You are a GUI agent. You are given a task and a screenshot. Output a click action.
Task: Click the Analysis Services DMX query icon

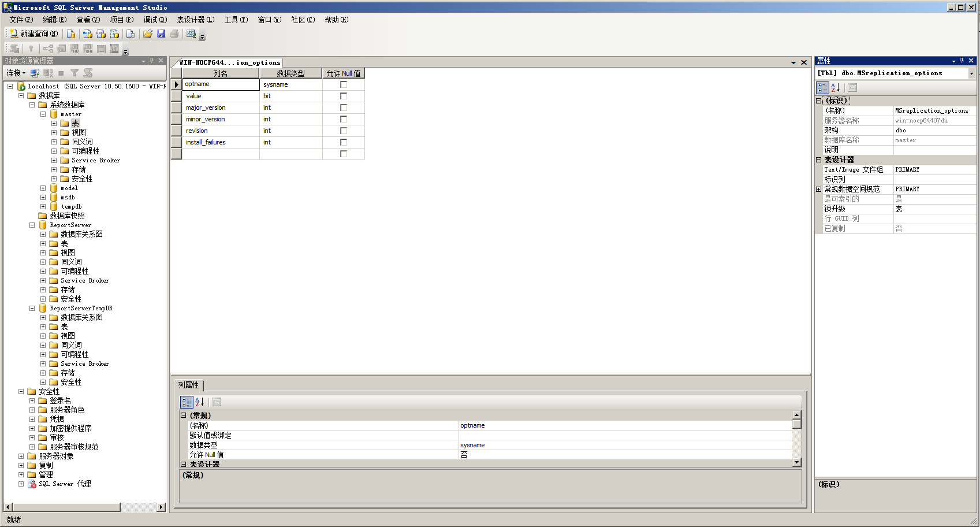click(x=101, y=34)
